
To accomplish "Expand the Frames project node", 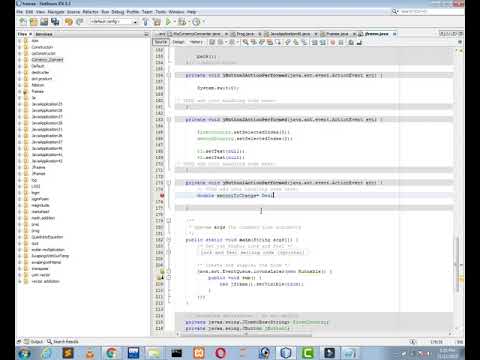I will coord(19,91).
